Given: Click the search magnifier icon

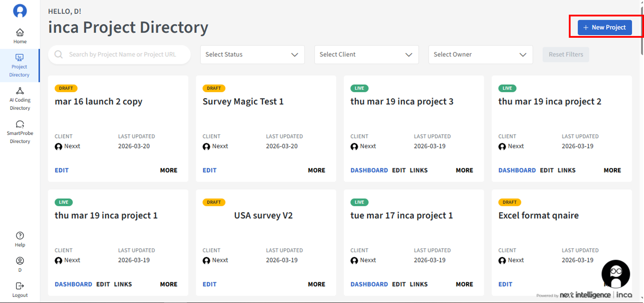Looking at the screenshot, I should click(x=59, y=55).
